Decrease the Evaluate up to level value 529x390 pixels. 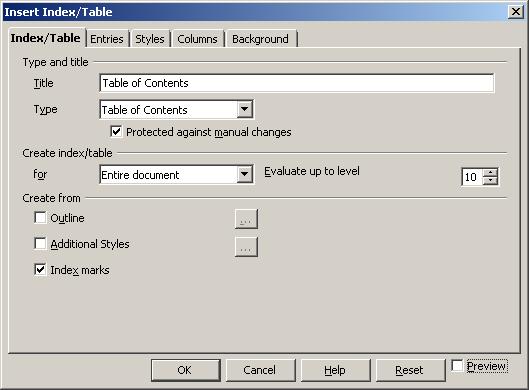(490, 181)
